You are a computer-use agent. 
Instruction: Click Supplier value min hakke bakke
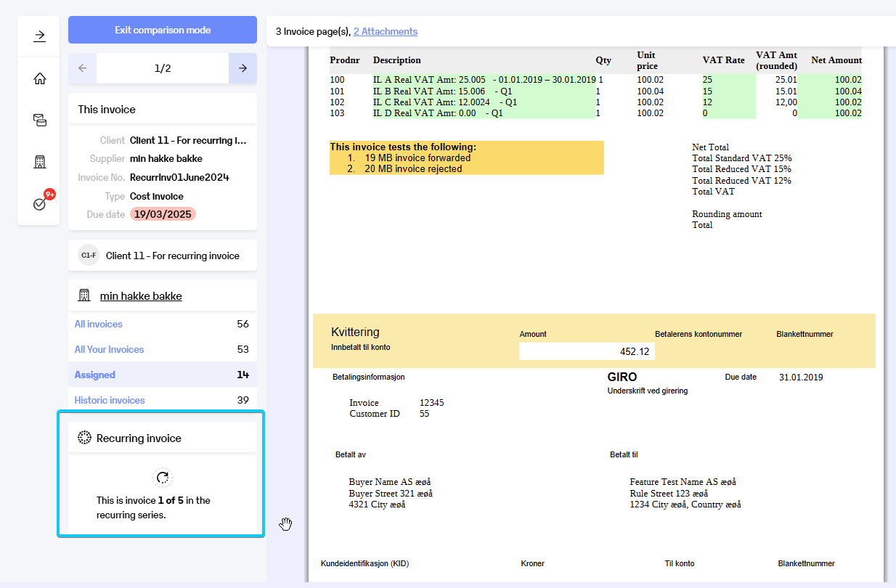tap(166, 158)
